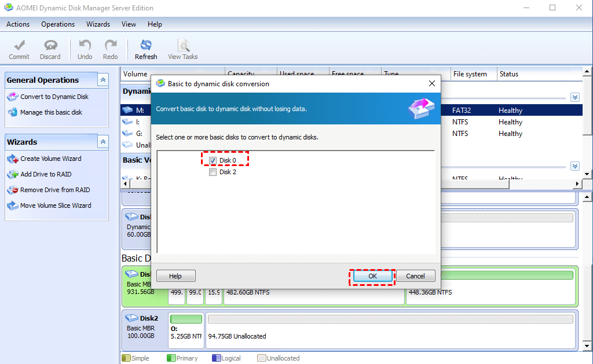The width and height of the screenshot is (593, 364).
Task: Launch Create Volume Wizard icon
Action: coord(13,159)
